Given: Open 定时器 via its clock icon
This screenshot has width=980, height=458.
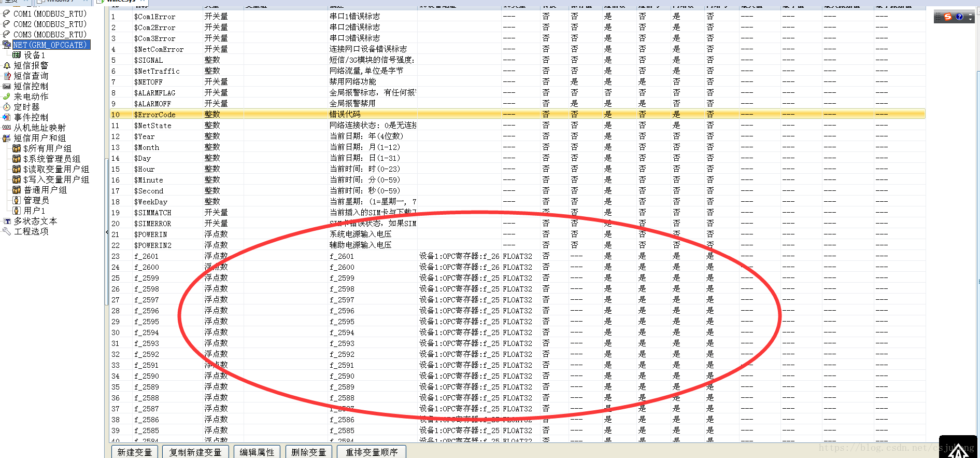Looking at the screenshot, I should (x=7, y=107).
